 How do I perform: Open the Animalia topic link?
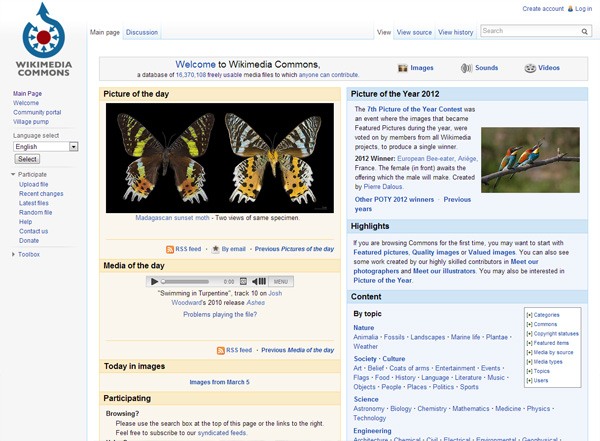[x=365, y=337]
